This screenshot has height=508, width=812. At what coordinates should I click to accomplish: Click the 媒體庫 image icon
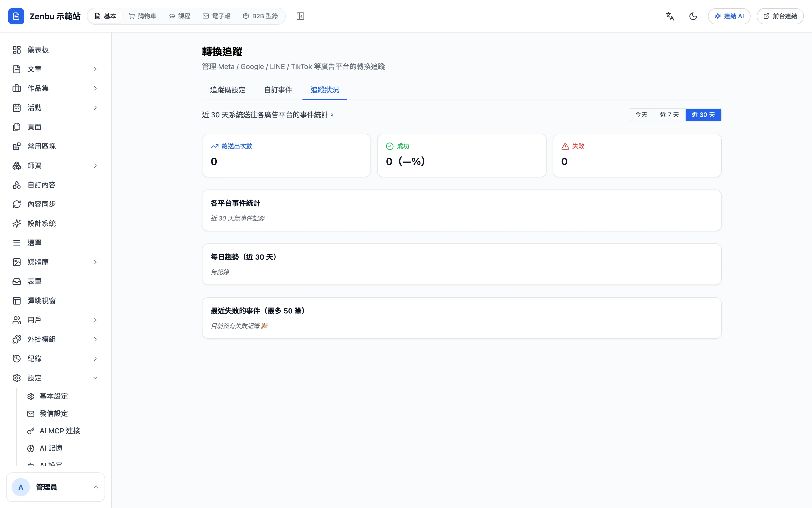(x=17, y=262)
